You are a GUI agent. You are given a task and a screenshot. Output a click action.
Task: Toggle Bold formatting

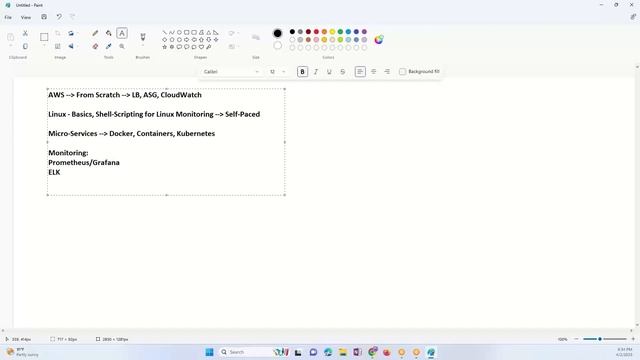click(x=302, y=72)
